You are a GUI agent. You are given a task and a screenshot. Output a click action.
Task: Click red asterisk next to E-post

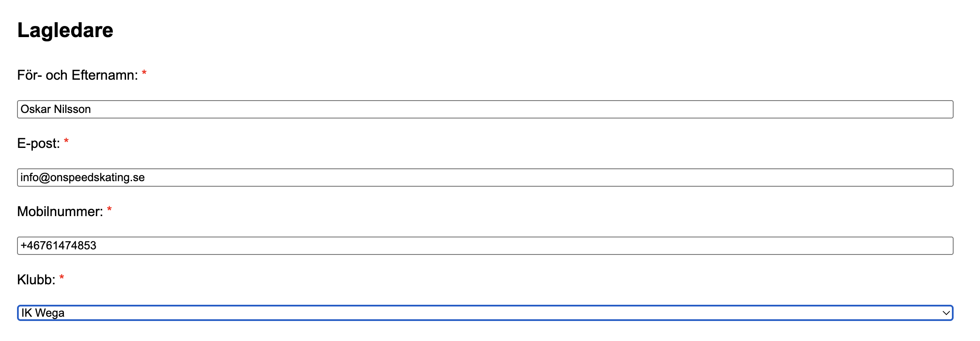(66, 142)
